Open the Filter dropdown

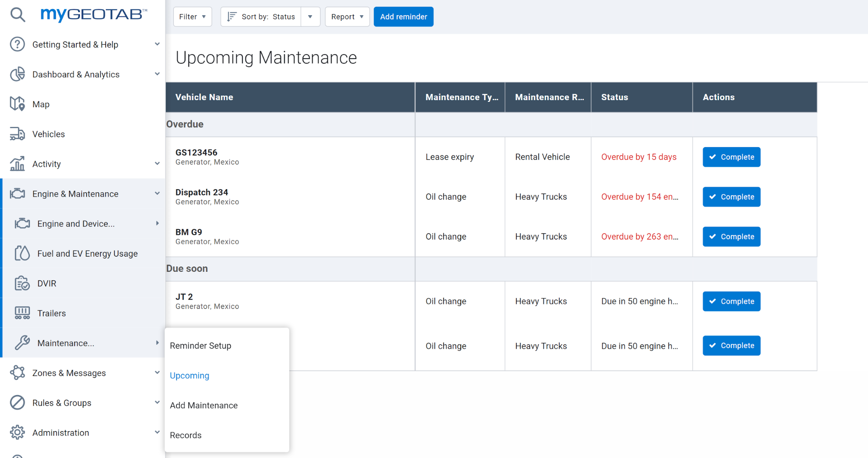click(x=192, y=16)
